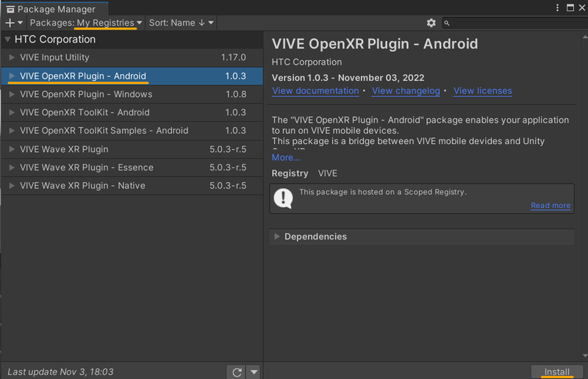Open the Sort: Name dropdown
Viewport: 588px width, 379px height.
tap(182, 23)
